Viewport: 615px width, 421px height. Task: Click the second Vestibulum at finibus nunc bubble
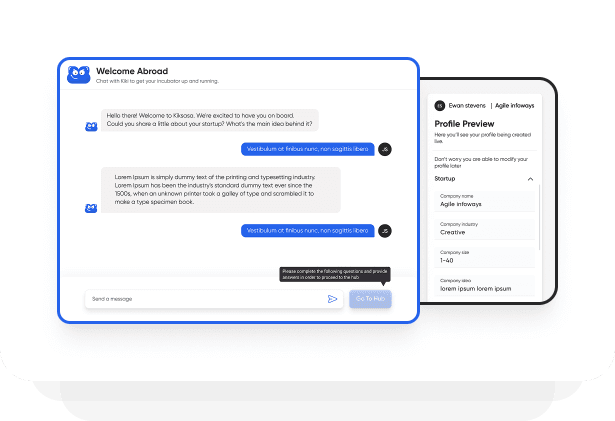pos(308,231)
